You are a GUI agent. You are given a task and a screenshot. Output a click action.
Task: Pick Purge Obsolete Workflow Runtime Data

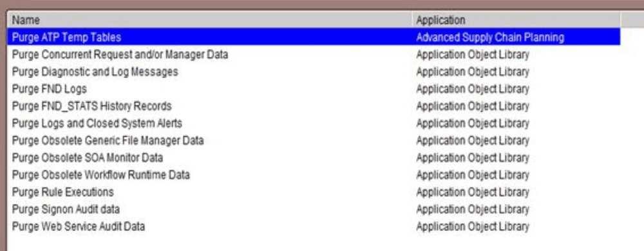coord(100,175)
